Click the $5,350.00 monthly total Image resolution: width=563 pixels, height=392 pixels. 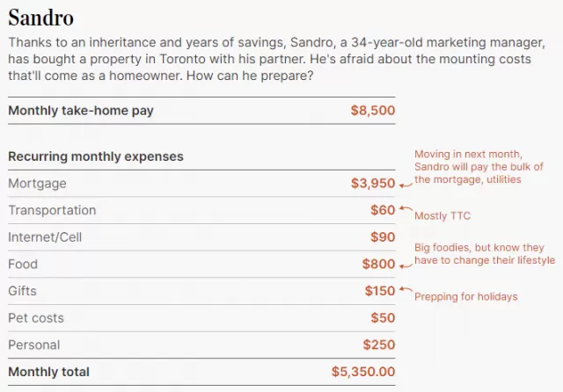coord(363,372)
